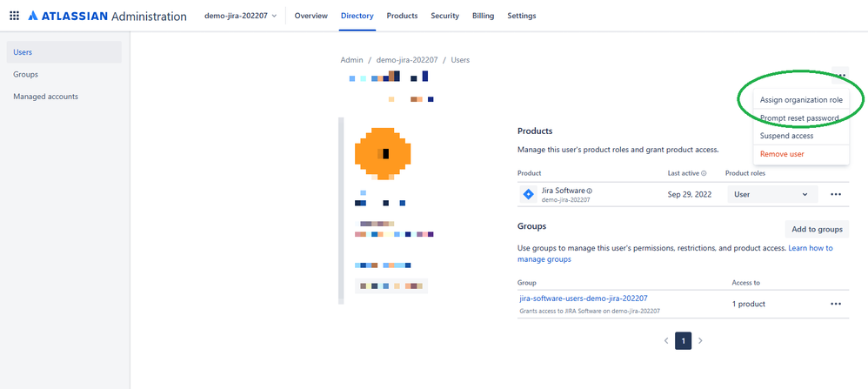Click the Jira Software product icon
This screenshot has width=868, height=389.
tap(528, 195)
